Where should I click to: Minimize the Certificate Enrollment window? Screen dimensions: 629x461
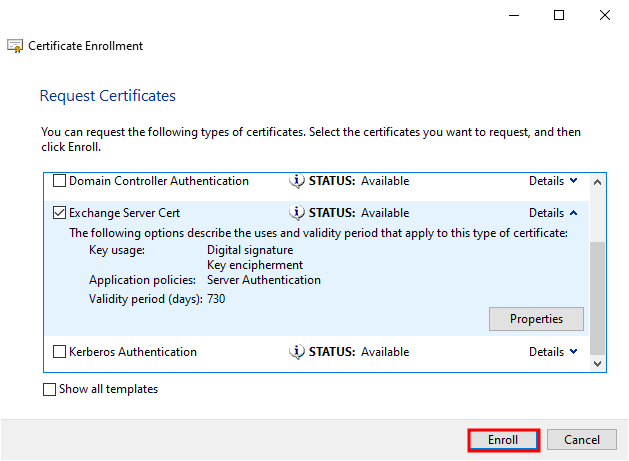click(x=514, y=15)
